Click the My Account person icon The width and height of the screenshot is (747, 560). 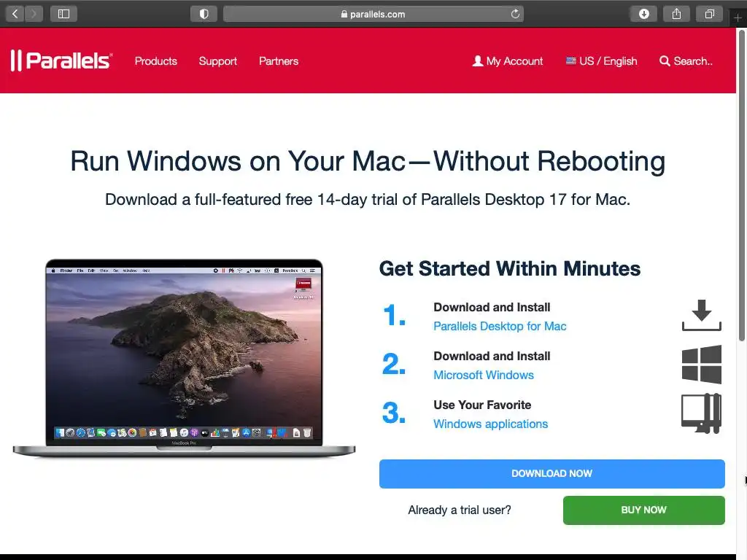click(x=477, y=61)
